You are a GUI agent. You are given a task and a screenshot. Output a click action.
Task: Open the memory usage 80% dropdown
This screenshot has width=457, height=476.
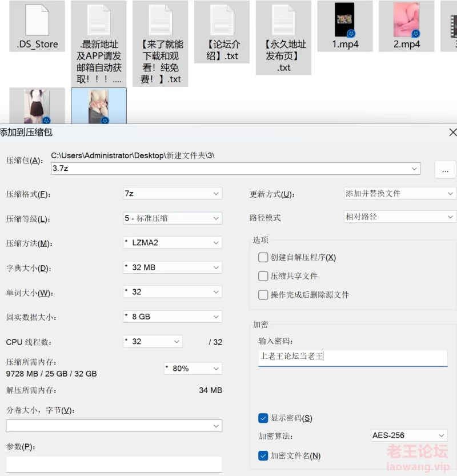[x=193, y=369]
